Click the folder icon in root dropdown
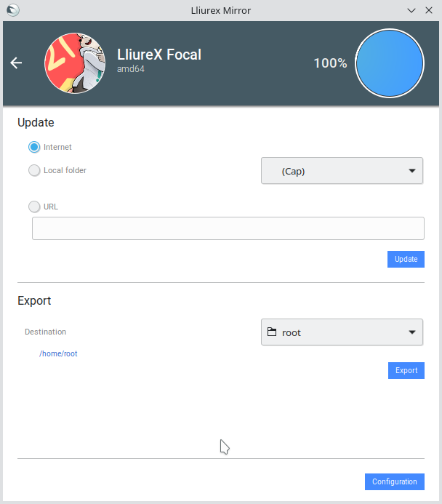This screenshot has width=442, height=504. 272,332
